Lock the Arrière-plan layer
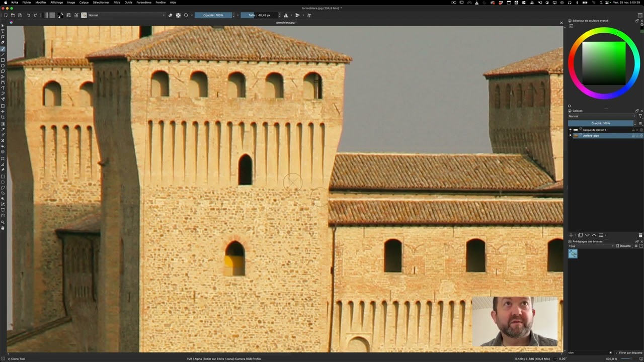This screenshot has width=644, height=362. 633,136
